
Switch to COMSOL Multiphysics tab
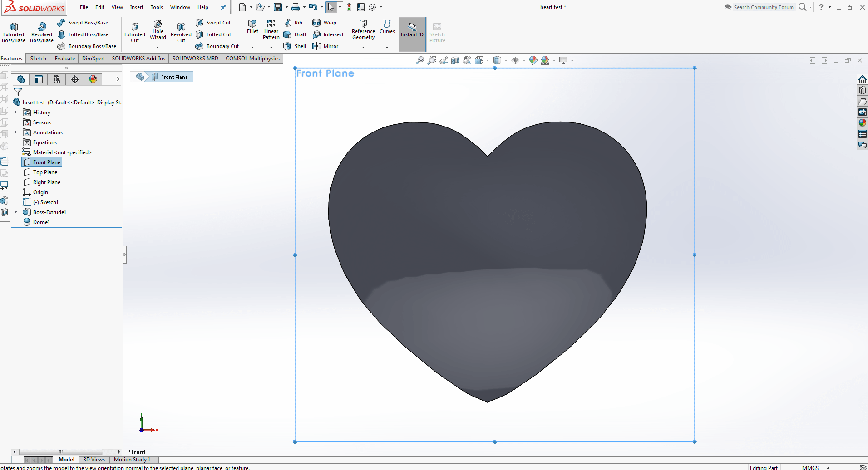point(252,59)
